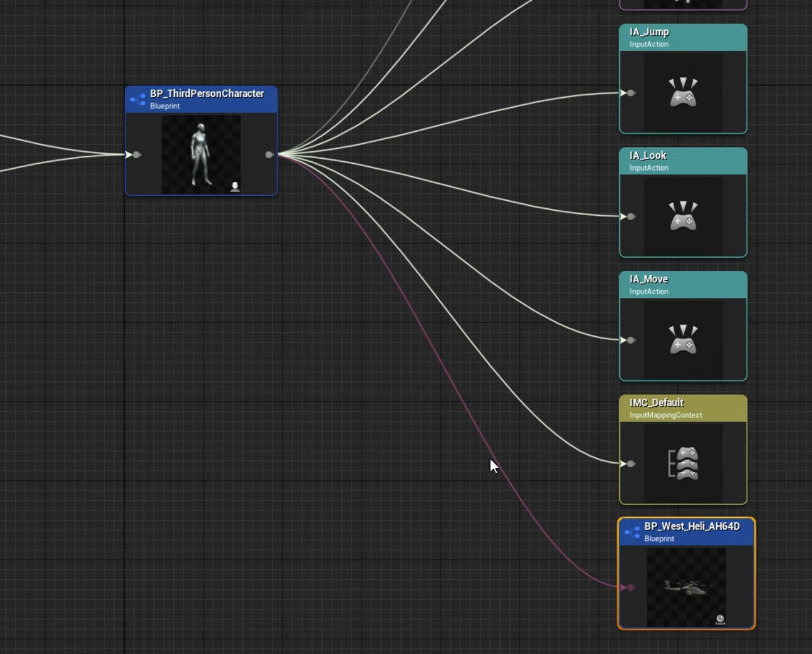
Task: Click the IA_Look gamepad icon
Action: click(683, 216)
